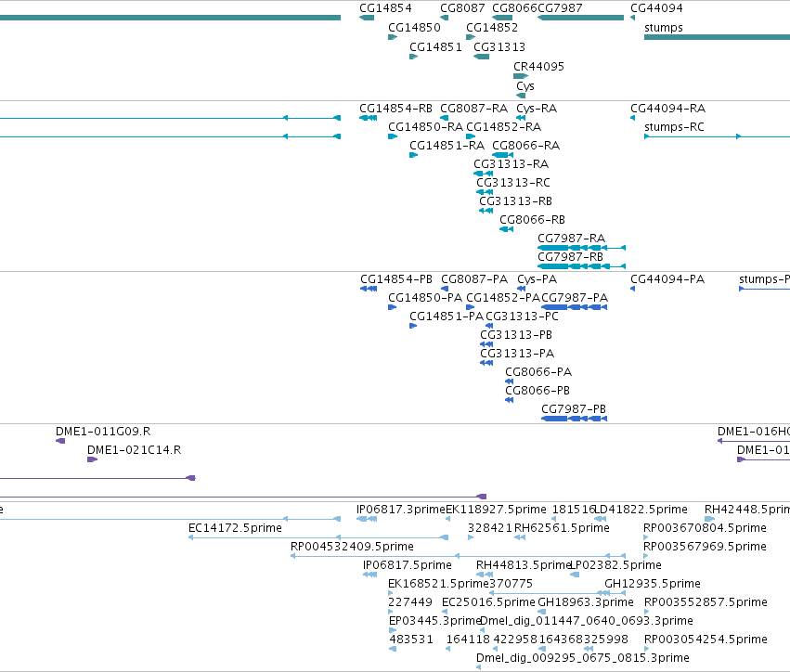Click the CG7987-RA exon structure
The image size is (790, 672).
tap(581, 248)
